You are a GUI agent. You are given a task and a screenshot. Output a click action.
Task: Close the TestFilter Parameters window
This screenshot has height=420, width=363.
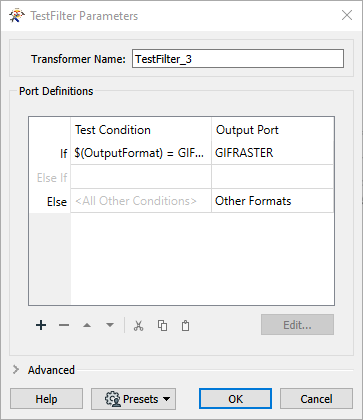(347, 15)
